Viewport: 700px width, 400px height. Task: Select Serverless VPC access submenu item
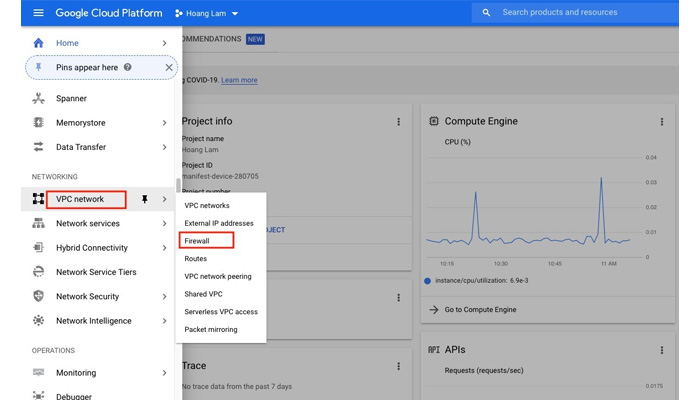click(221, 312)
